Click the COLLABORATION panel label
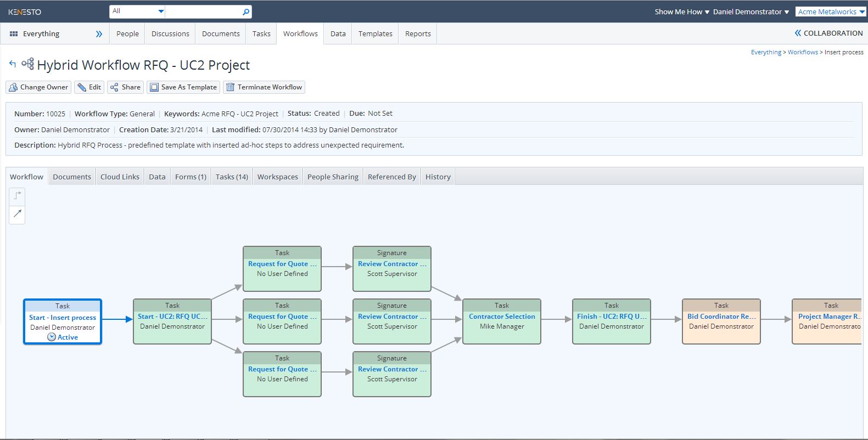The image size is (868, 440). tap(833, 33)
